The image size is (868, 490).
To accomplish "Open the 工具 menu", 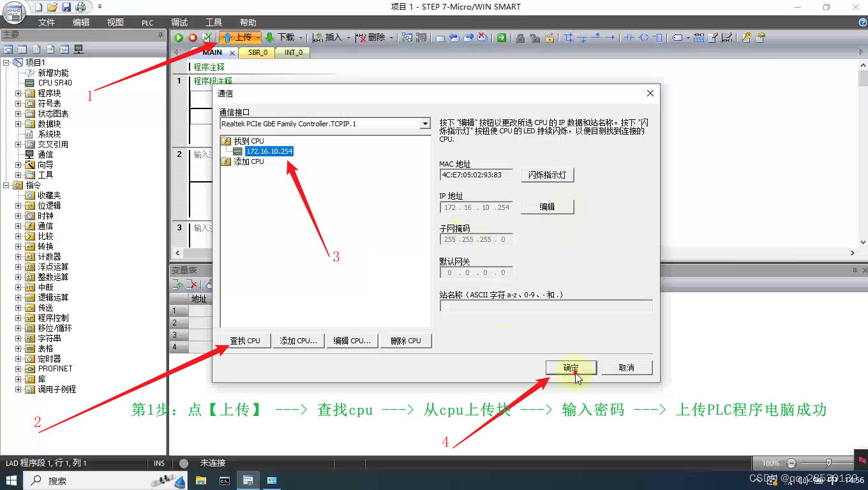I will tap(214, 22).
